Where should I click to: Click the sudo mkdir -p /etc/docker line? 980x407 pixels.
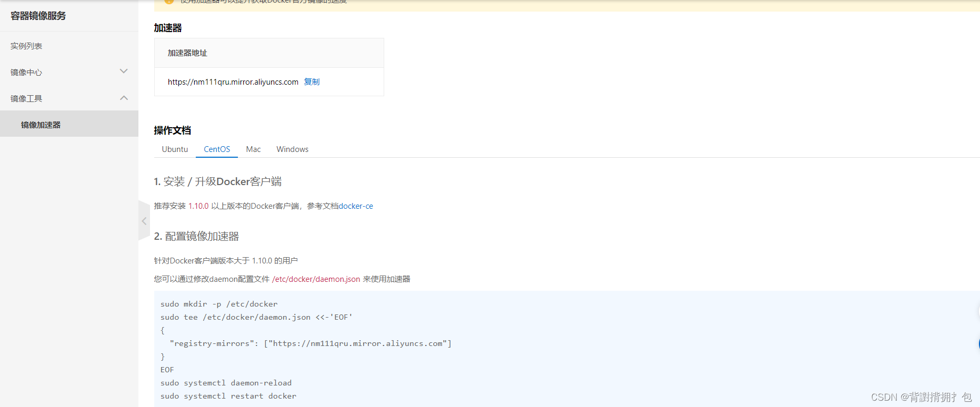(x=219, y=304)
